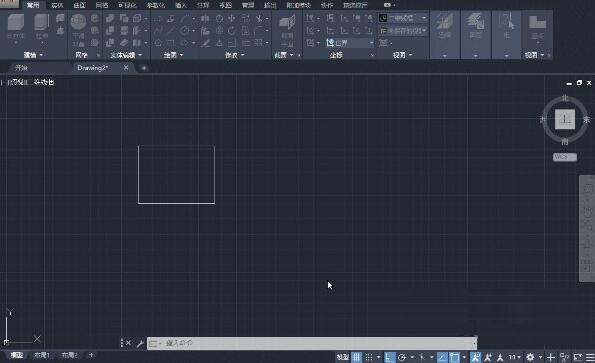Click the navigation bar on right edge
Screen dimensions: 595x363
pos(587,228)
